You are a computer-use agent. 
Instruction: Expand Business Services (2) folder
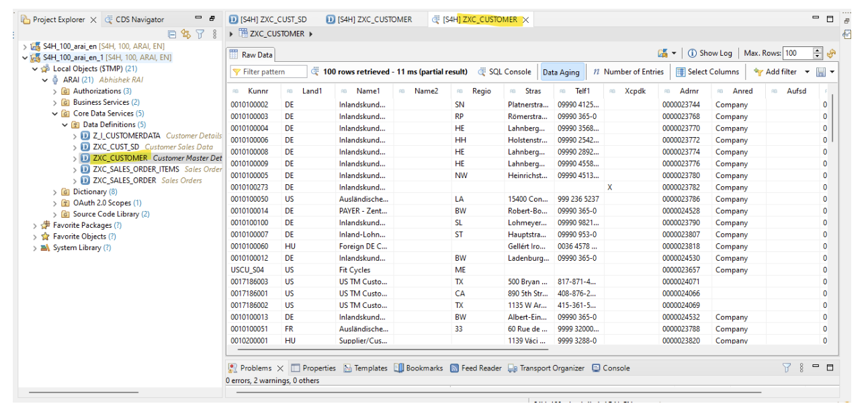55,102
